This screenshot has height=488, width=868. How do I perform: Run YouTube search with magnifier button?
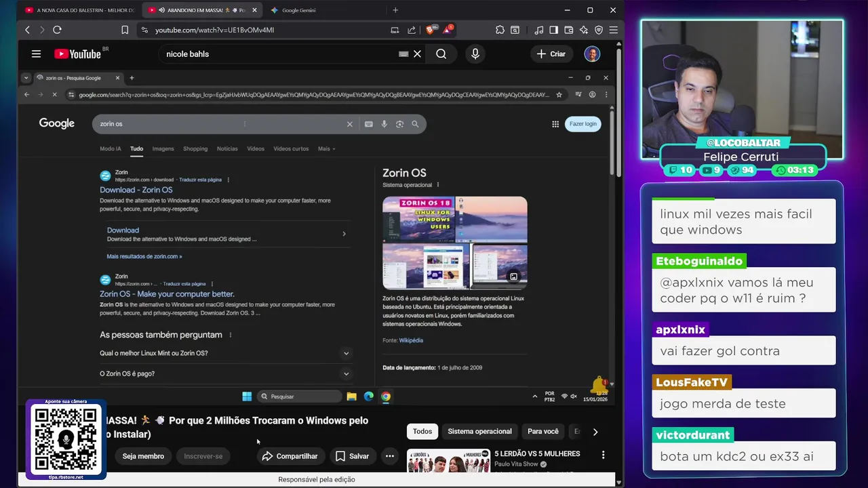tap(441, 54)
